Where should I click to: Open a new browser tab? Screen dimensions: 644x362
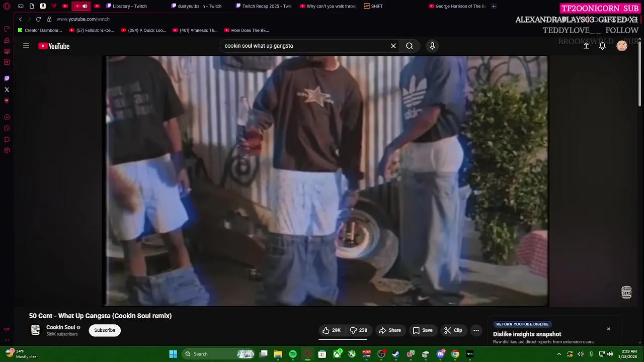coord(494,6)
